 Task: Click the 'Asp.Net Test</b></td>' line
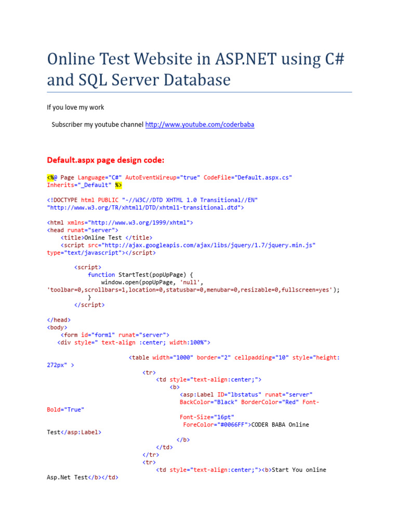coord(83,477)
